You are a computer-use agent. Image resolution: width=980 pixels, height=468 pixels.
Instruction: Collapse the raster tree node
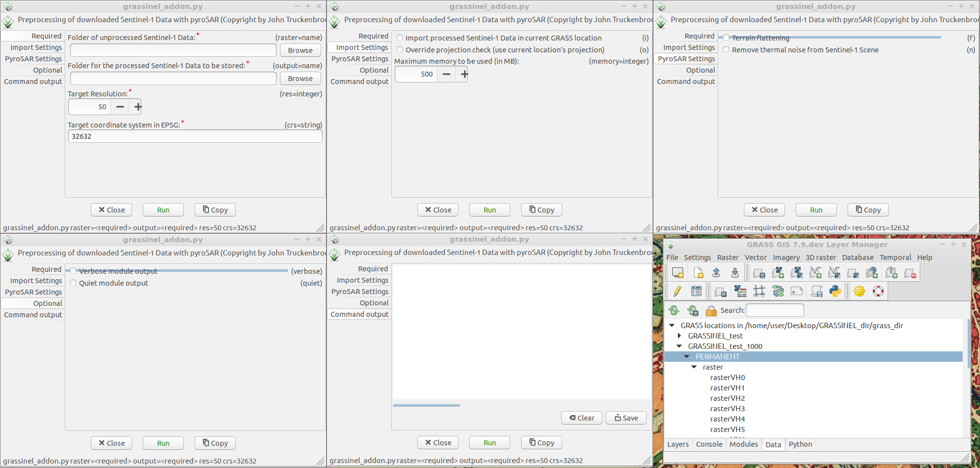(x=694, y=367)
